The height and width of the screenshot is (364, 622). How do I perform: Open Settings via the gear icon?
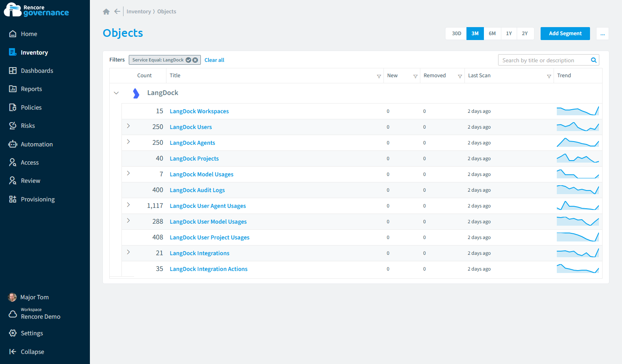[x=13, y=333]
